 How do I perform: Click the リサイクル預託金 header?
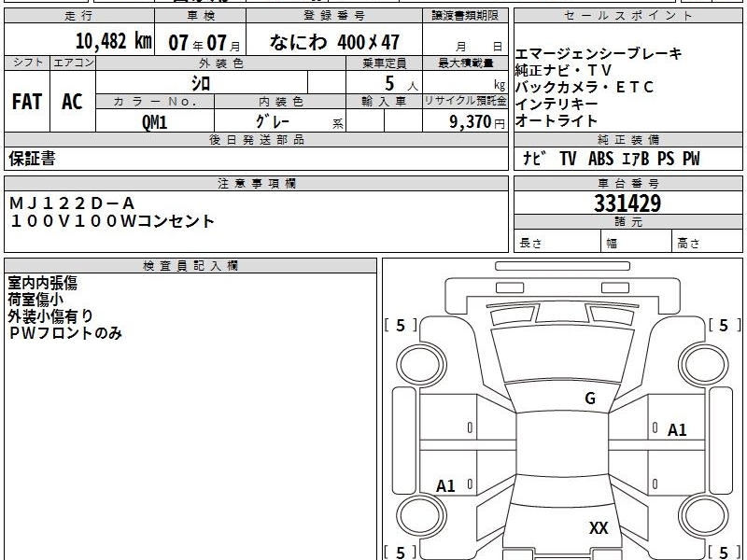(465, 101)
